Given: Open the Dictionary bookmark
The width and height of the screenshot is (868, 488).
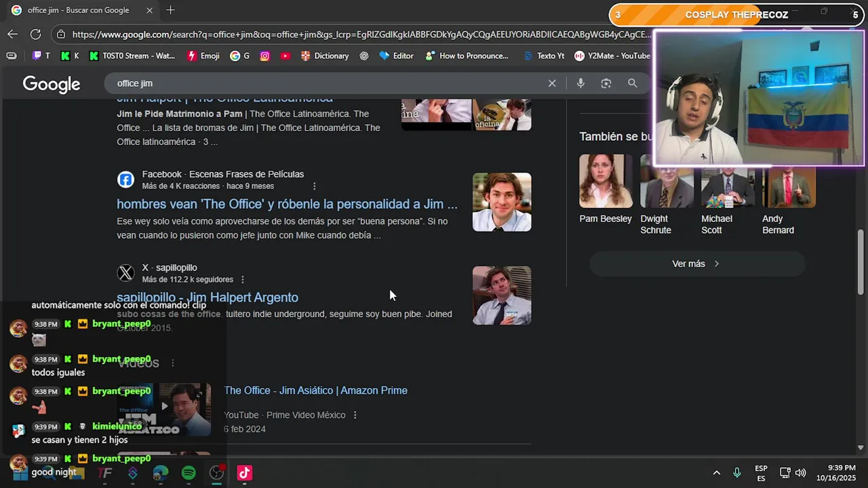Looking at the screenshot, I should click(x=325, y=56).
